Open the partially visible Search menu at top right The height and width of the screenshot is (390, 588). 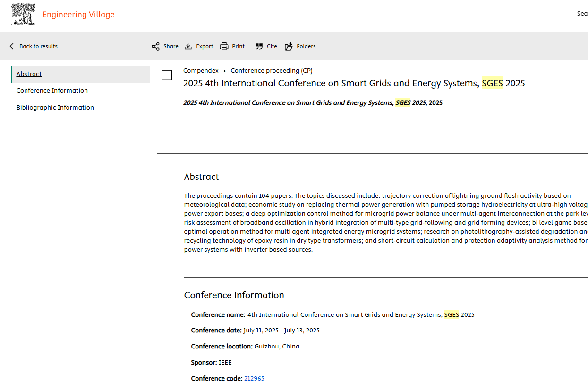(582, 14)
